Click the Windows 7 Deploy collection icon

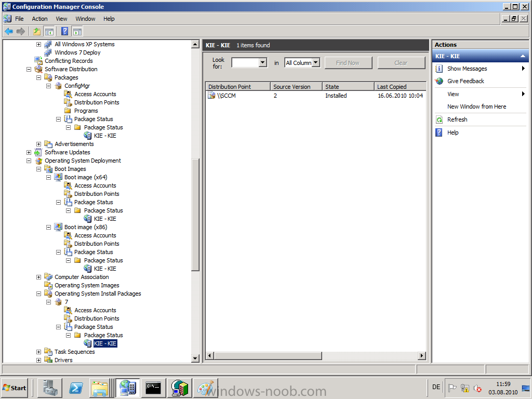coord(48,52)
